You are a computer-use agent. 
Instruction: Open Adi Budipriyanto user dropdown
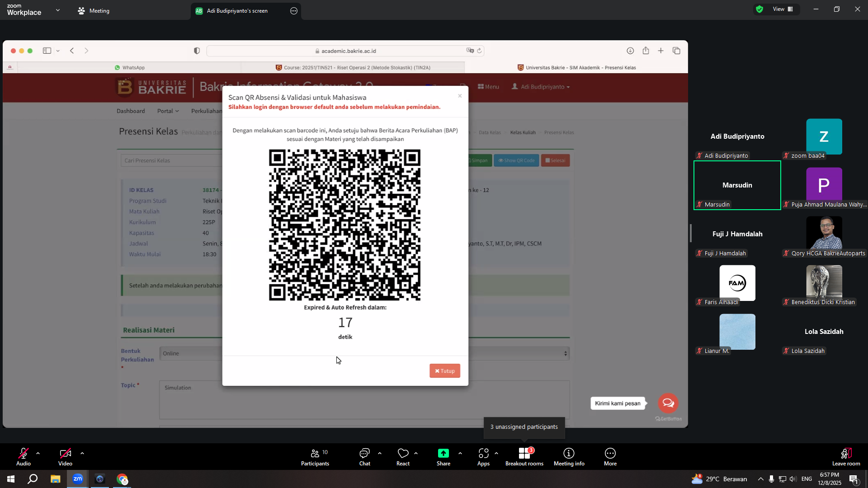pyautogui.click(x=541, y=87)
